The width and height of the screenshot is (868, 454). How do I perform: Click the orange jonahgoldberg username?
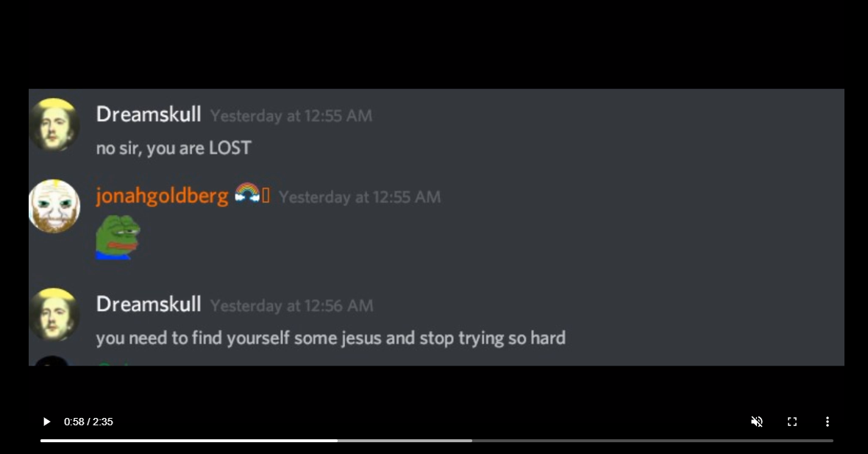(162, 196)
